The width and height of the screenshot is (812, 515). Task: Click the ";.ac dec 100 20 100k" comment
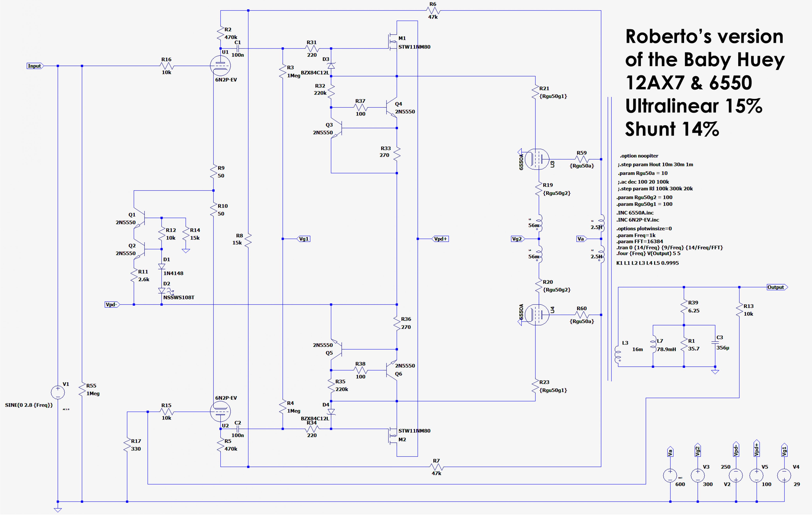click(x=643, y=182)
